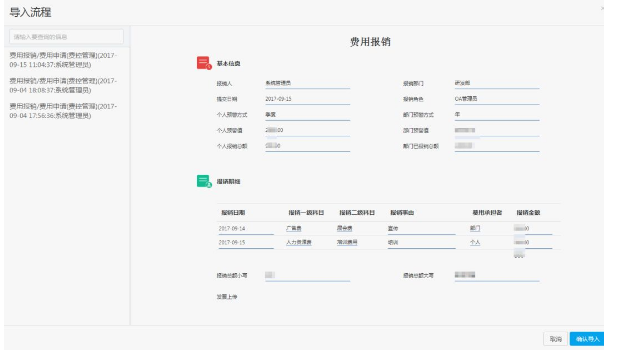Click the 培训 reason field in second row

[421, 243]
